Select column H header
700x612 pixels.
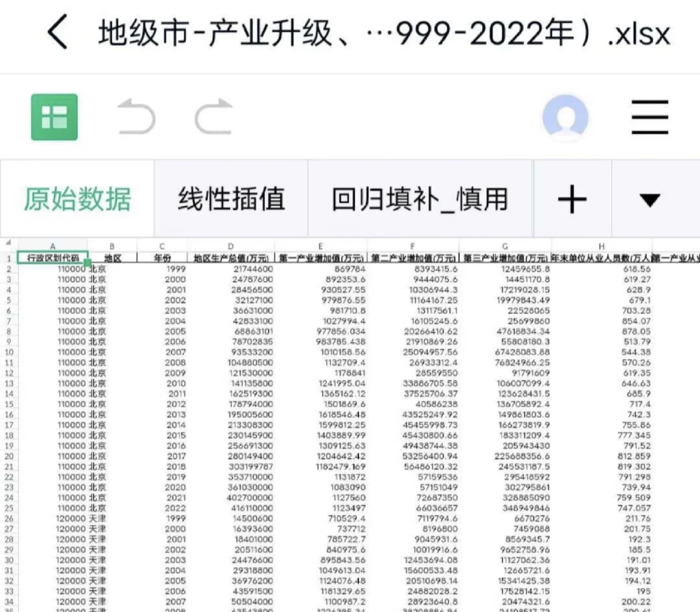click(x=601, y=246)
